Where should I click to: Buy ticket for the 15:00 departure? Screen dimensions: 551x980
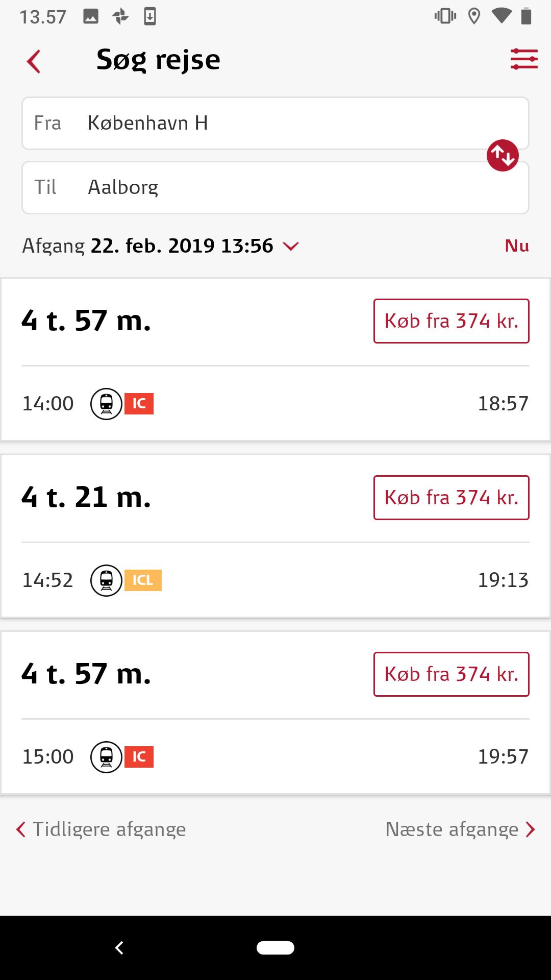[451, 674]
